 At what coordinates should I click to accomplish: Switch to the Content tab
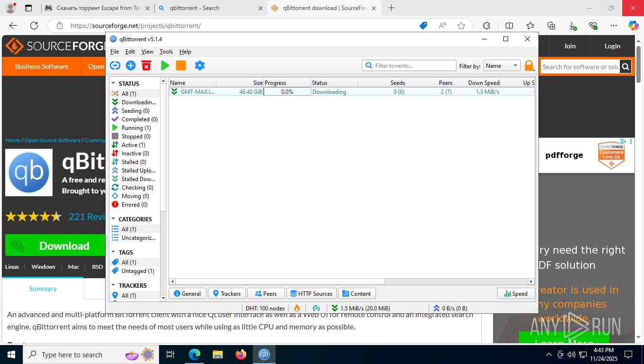[357, 293]
